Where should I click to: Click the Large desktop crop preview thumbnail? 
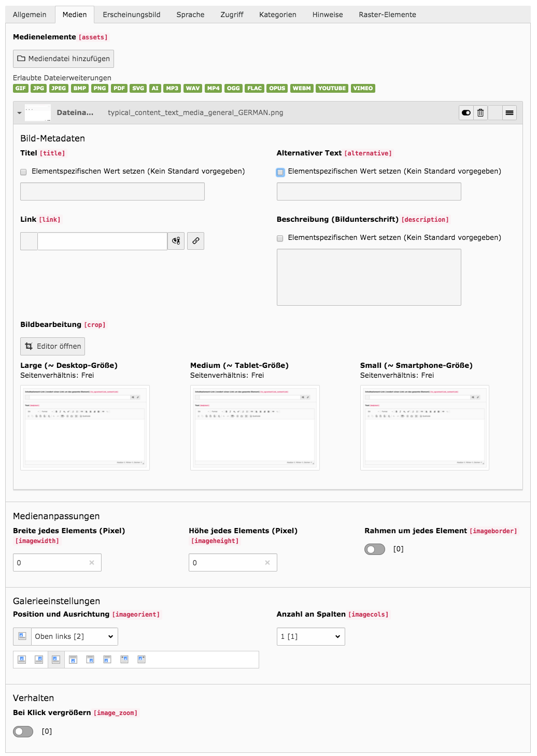pos(84,427)
